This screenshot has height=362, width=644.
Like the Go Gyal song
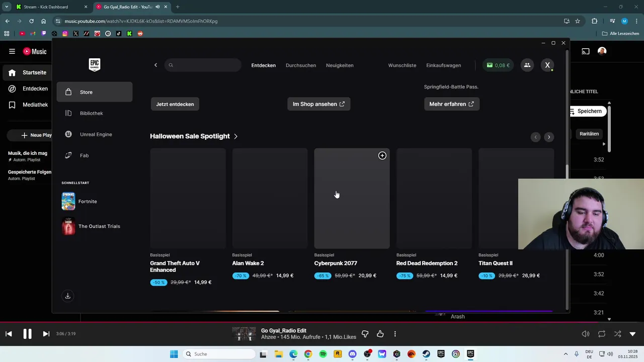tap(380, 334)
